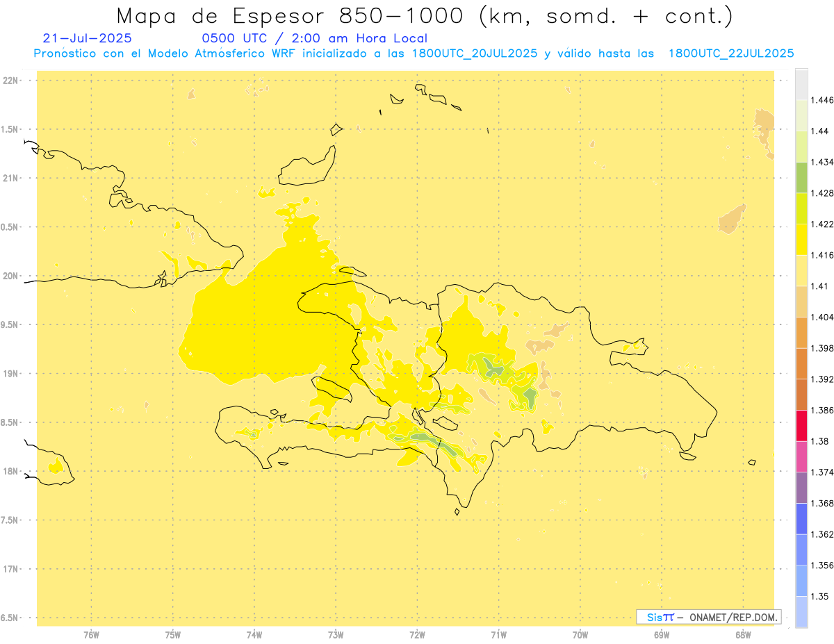Click the legend value '1.35'
Image resolution: width=834 pixels, height=644 pixels.
(819, 596)
